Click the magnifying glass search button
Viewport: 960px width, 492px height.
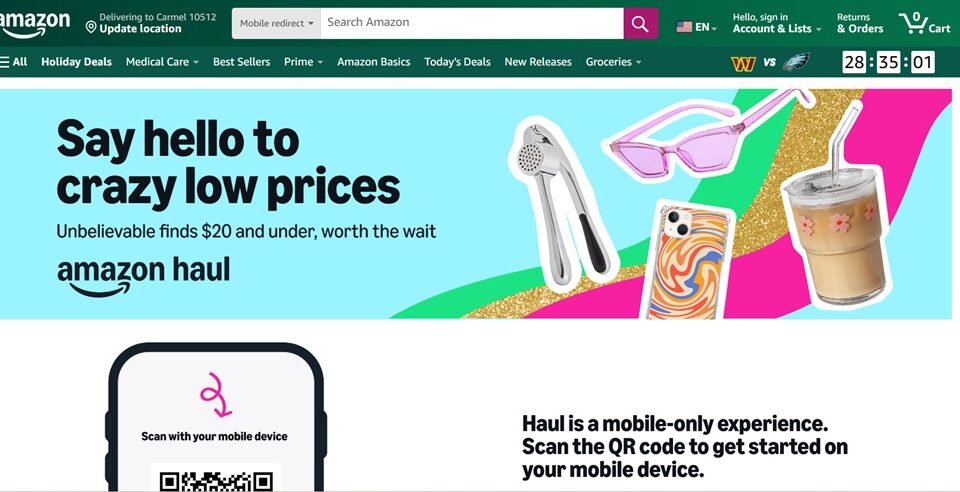click(x=640, y=23)
